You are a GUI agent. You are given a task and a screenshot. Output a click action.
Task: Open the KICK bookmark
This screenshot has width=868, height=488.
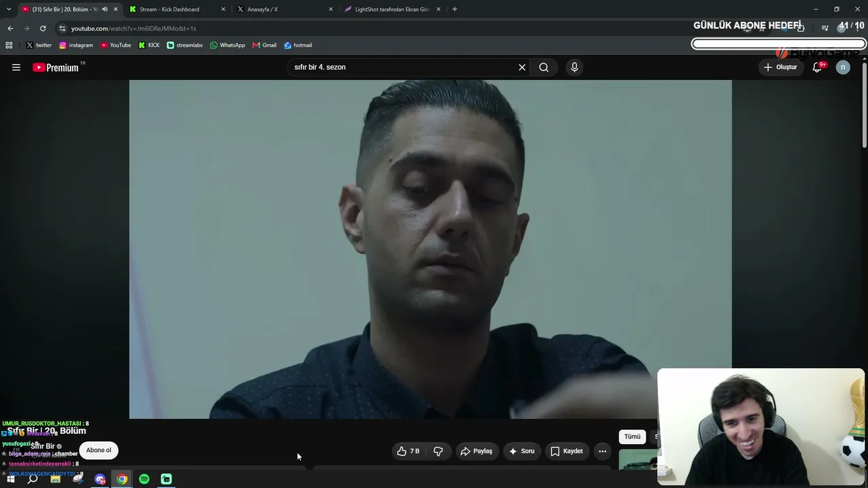[149, 45]
